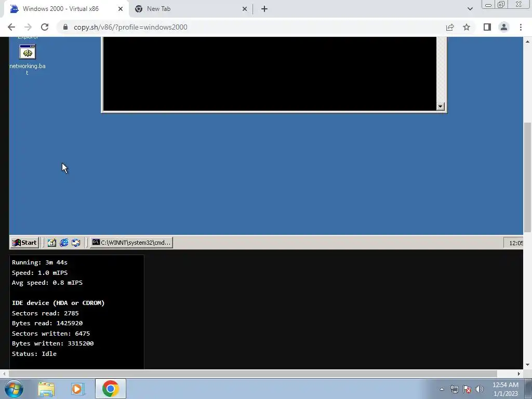Select the 'Speed: 1.0 mIPS' line
Image resolution: width=532 pixels, height=399 pixels.
click(x=39, y=272)
